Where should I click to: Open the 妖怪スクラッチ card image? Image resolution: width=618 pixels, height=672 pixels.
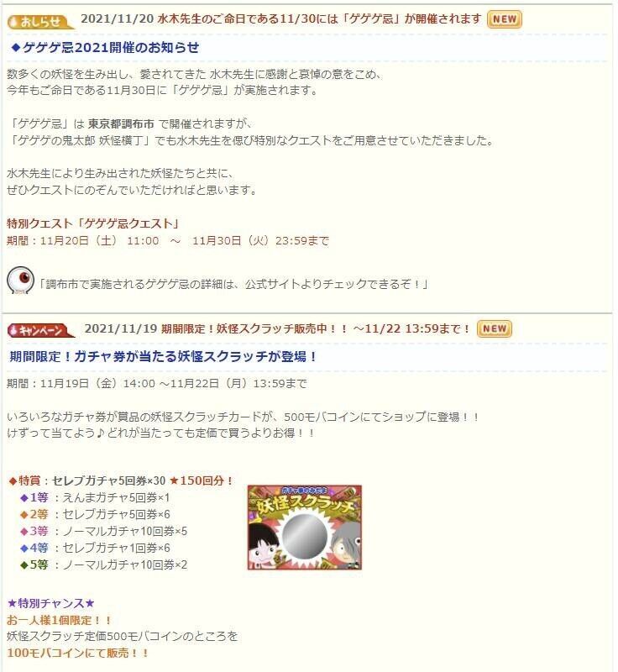305,528
